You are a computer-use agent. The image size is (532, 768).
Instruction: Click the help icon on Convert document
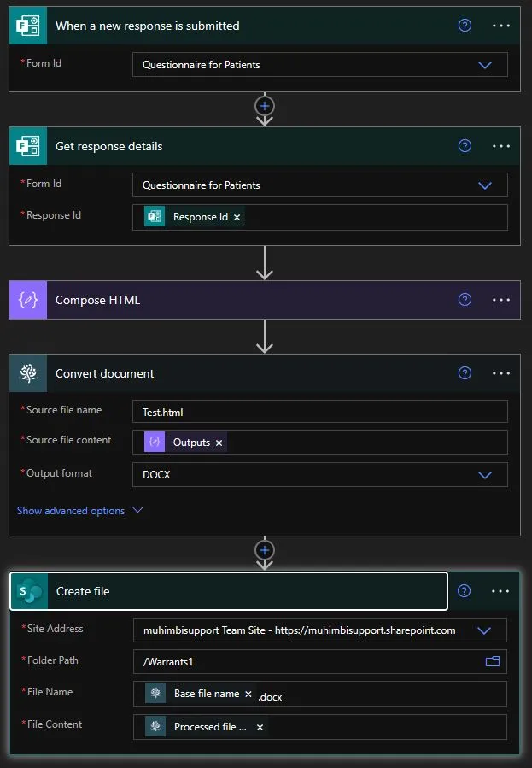pyautogui.click(x=465, y=373)
